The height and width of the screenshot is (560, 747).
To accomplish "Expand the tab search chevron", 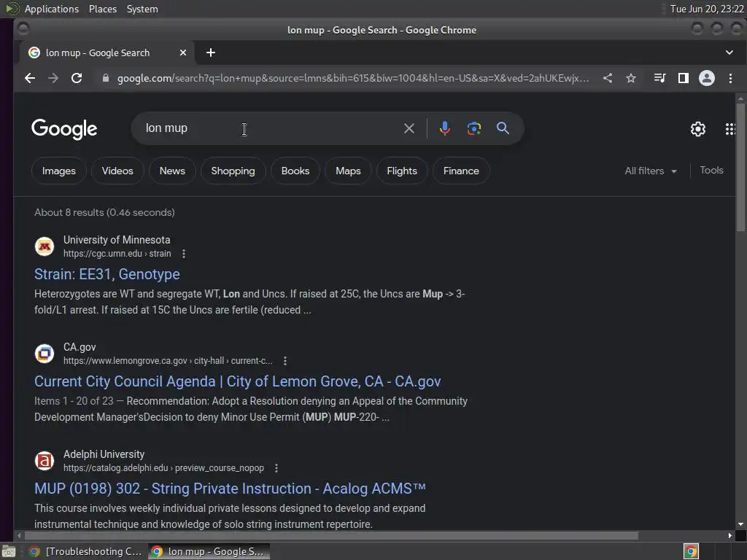I will tap(729, 52).
